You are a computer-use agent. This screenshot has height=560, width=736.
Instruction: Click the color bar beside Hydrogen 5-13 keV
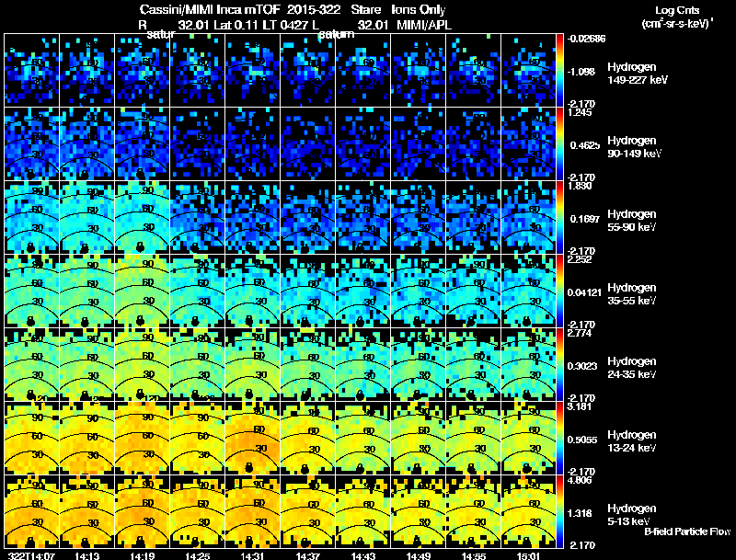point(559,511)
